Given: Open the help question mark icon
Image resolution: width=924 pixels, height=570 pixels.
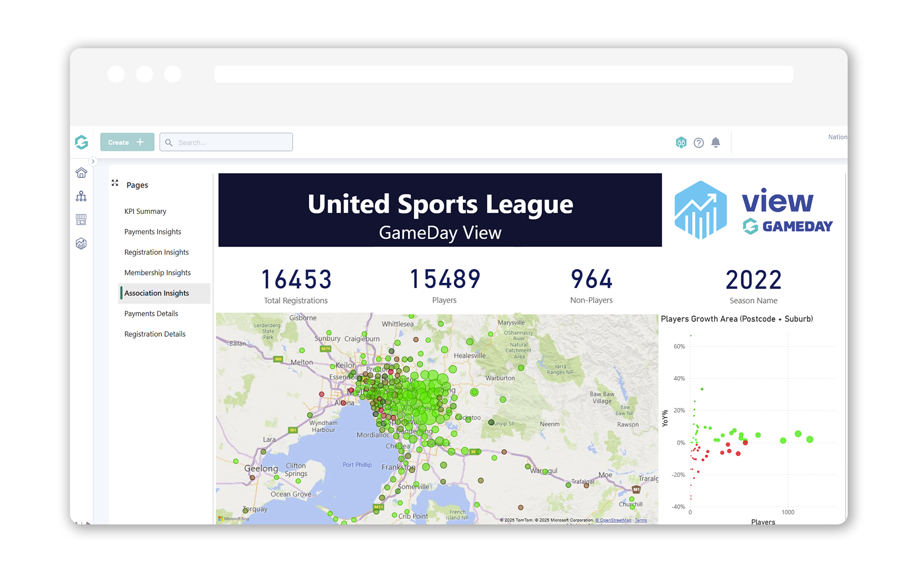Looking at the screenshot, I should (699, 142).
